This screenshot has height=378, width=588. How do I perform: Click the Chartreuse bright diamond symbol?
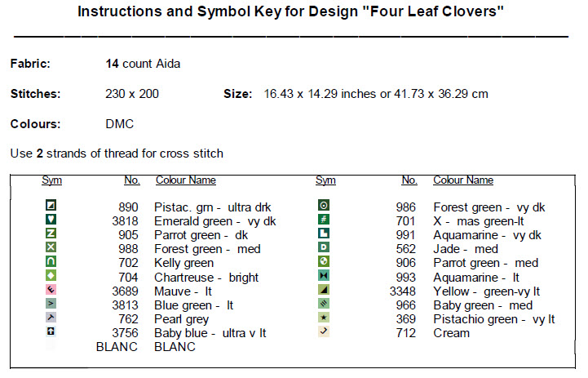pos(51,276)
